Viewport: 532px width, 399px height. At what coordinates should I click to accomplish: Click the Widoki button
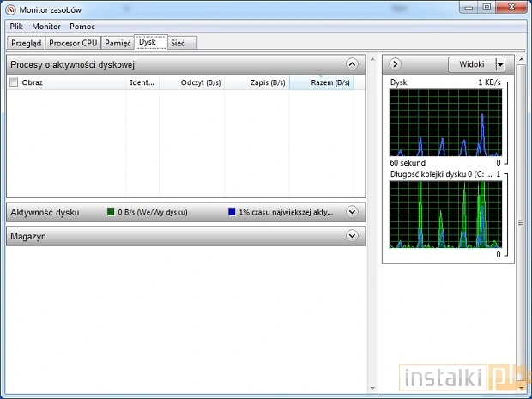click(471, 64)
